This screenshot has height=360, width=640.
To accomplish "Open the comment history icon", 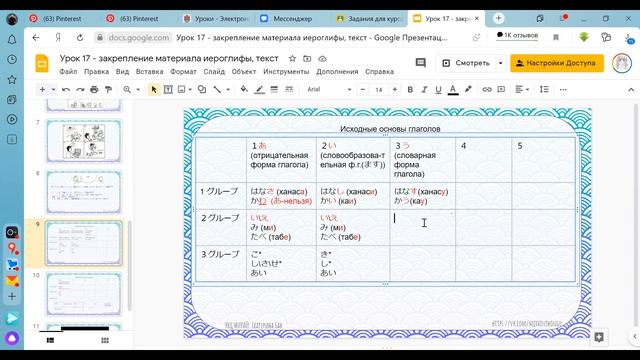I will 420,63.
